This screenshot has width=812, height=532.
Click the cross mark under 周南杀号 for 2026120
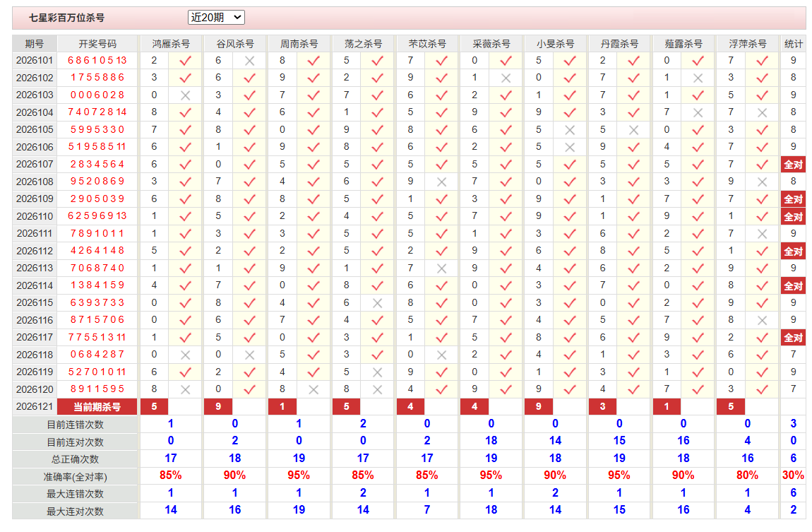[314, 389]
